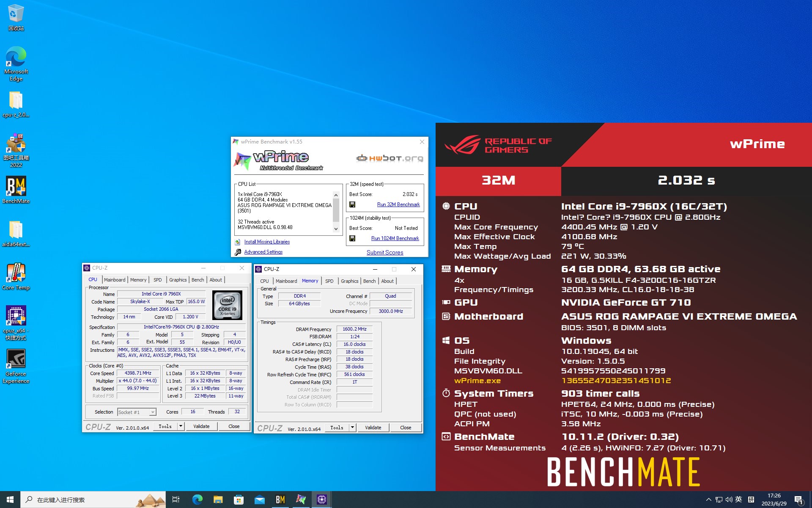Open Edge from the taskbar
Viewport: 812px width, 508px height.
coord(197,500)
